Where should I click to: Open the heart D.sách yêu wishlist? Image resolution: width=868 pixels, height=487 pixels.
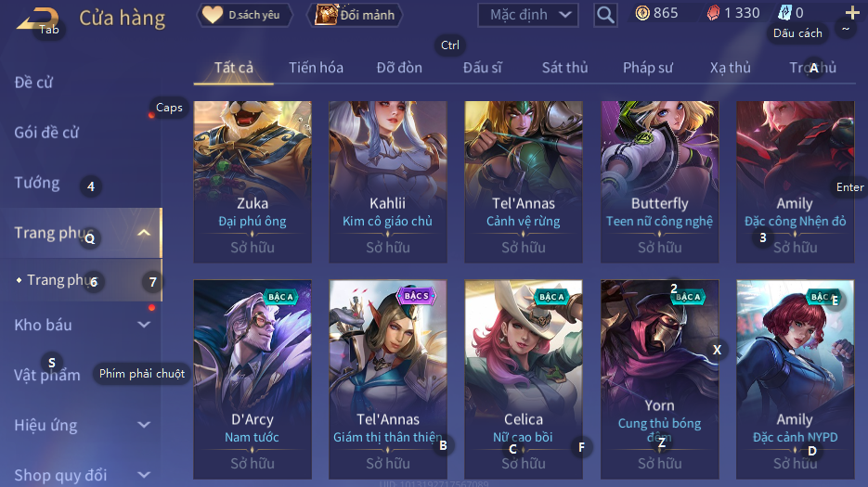point(244,15)
